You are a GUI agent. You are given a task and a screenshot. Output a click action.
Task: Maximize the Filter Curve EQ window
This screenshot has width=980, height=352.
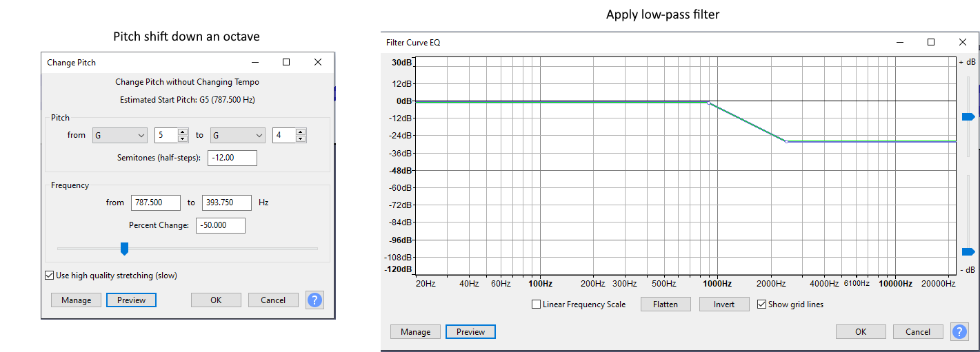pyautogui.click(x=931, y=43)
